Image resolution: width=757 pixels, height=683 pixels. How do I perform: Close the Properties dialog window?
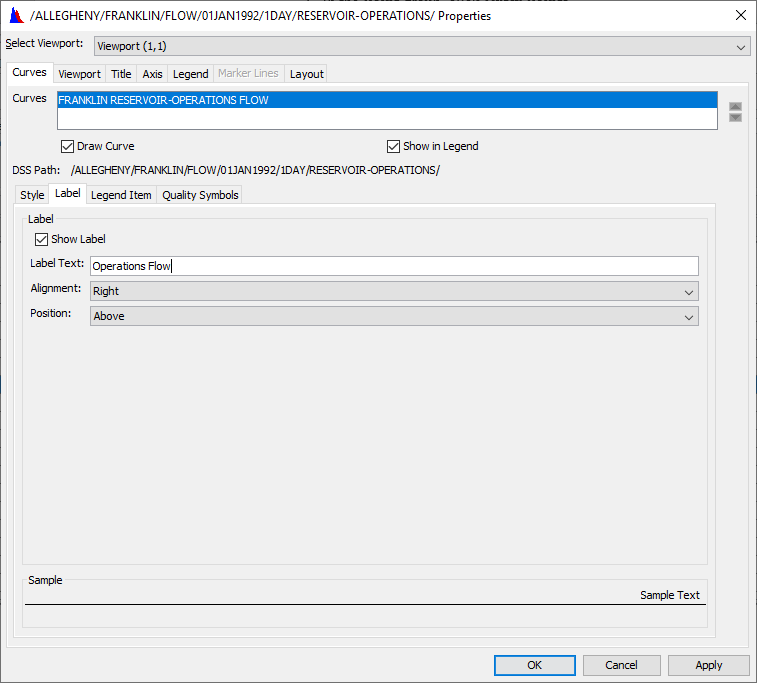tap(740, 15)
